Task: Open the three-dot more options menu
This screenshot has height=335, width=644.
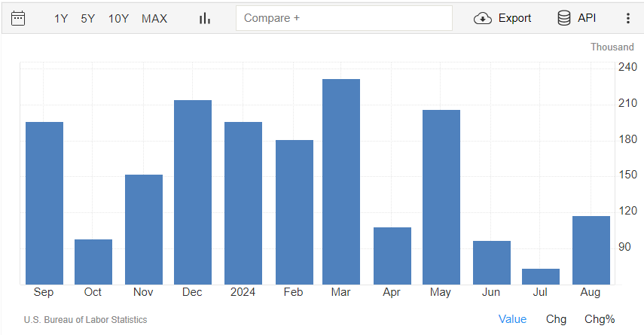Action: 628,19
